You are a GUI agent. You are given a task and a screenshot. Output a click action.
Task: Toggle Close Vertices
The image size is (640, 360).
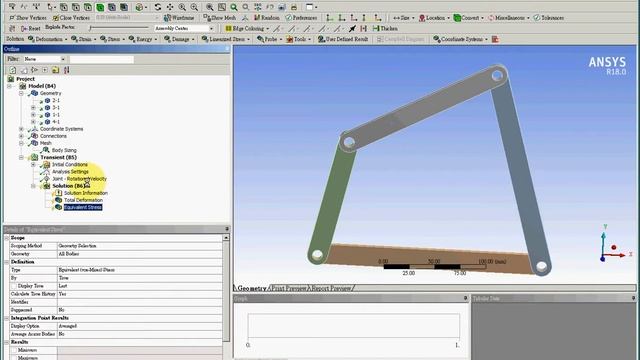click(71, 18)
